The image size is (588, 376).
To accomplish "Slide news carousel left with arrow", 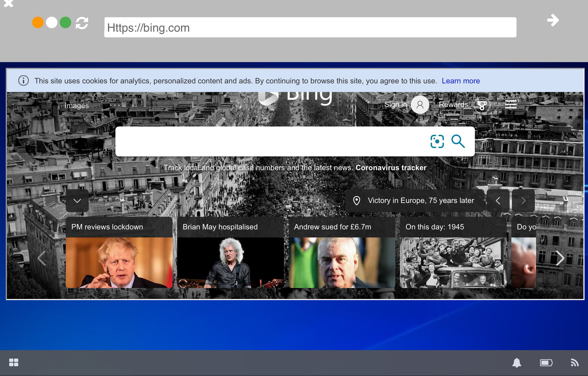I will click(x=42, y=258).
